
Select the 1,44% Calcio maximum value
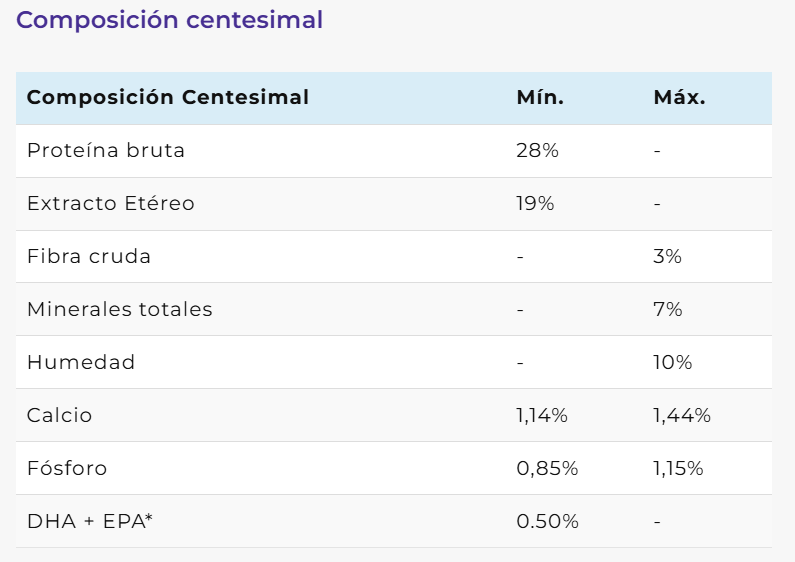[x=681, y=416]
